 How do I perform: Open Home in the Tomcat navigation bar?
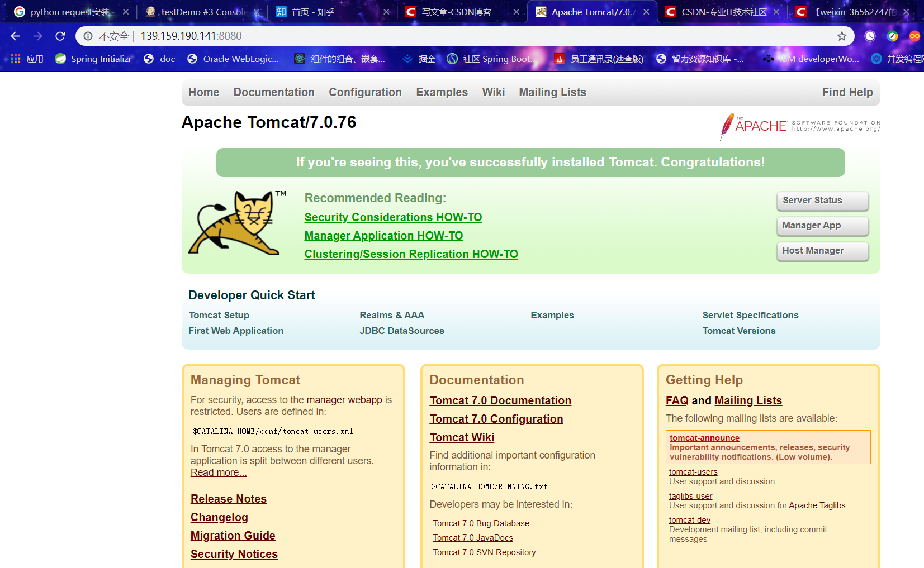pyautogui.click(x=204, y=92)
